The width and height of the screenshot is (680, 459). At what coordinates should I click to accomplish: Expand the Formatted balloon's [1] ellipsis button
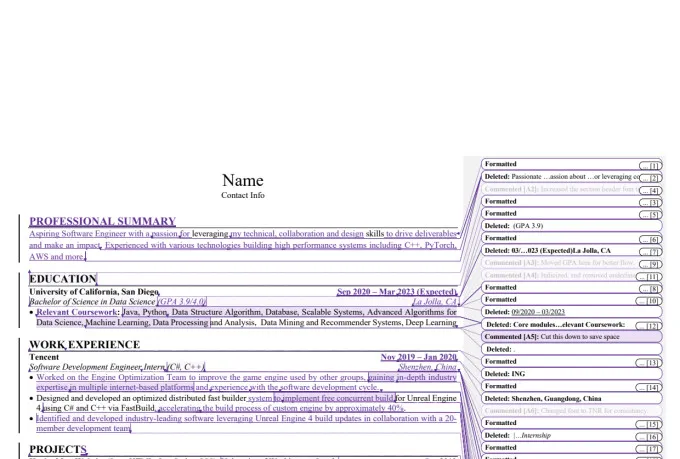pyautogui.click(x=650, y=166)
